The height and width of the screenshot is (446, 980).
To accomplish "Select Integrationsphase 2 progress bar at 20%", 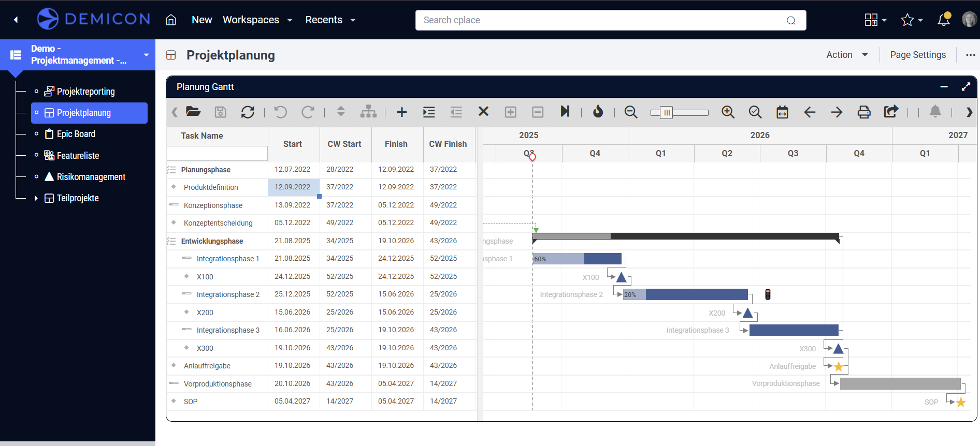I will pyautogui.click(x=685, y=294).
